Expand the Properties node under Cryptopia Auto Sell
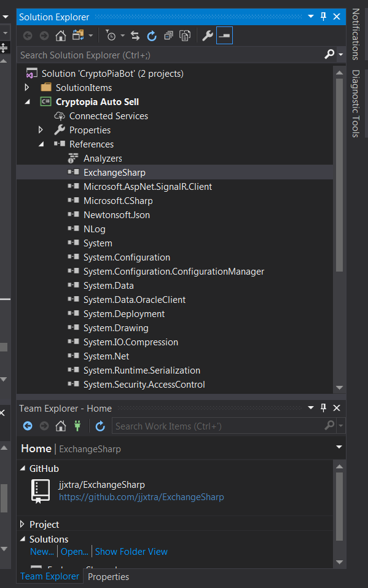The width and height of the screenshot is (368, 588). tap(41, 130)
